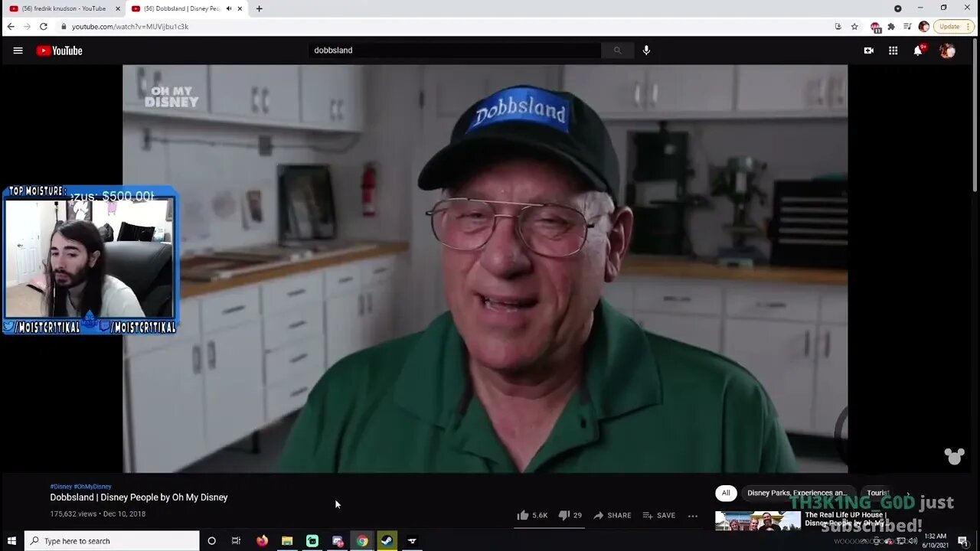980x551 pixels.
Task: Open the Chrome tab search dropdown circle
Action: tap(898, 8)
